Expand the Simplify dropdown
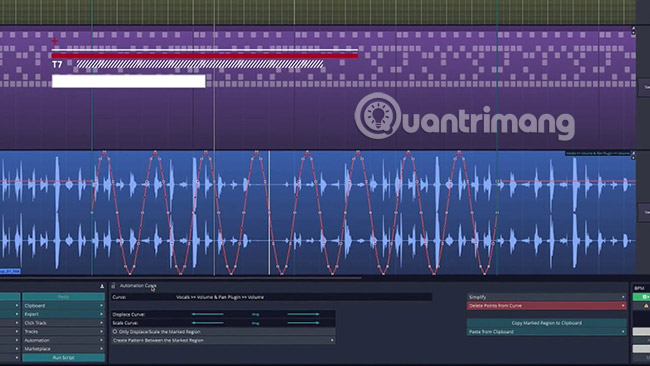Screen dimensions: 650x366 (546, 297)
